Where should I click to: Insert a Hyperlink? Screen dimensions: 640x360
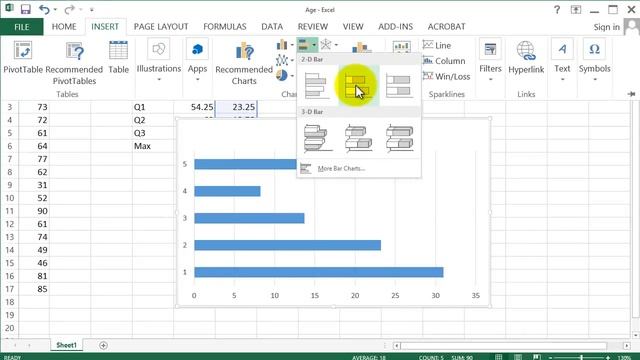(526, 57)
